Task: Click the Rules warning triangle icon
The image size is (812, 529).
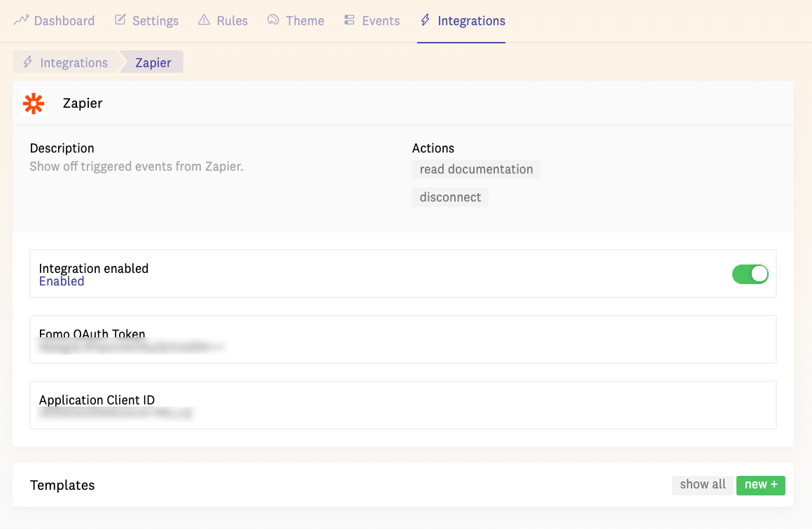Action: [204, 20]
